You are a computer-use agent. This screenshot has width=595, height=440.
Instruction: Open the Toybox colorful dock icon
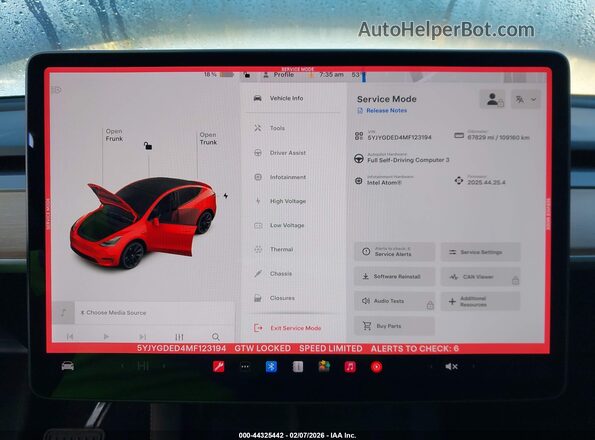coord(324,366)
